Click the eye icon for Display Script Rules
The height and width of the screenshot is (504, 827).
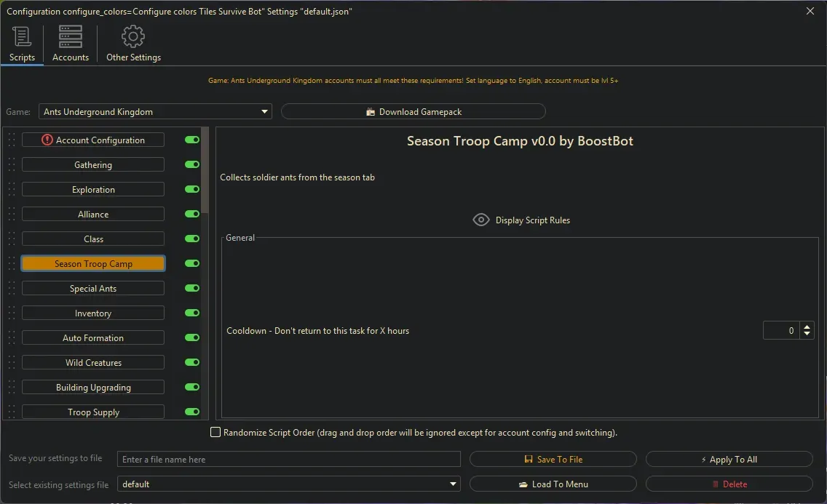480,220
